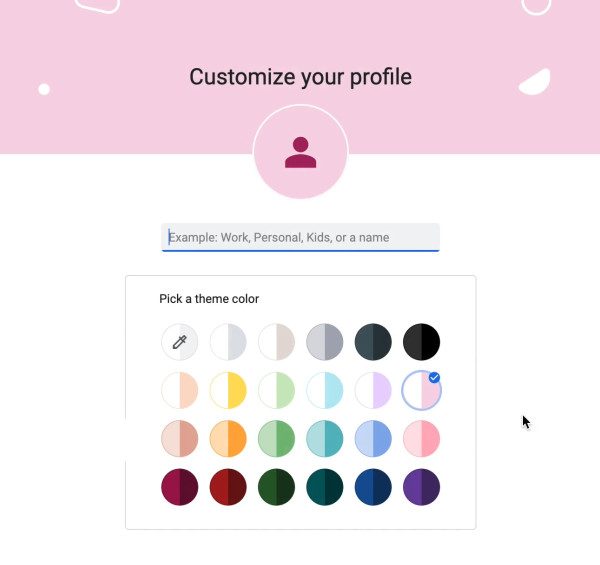Open the eyedropper custom color picker
Viewport: 600px width, 565px height.
180,342
